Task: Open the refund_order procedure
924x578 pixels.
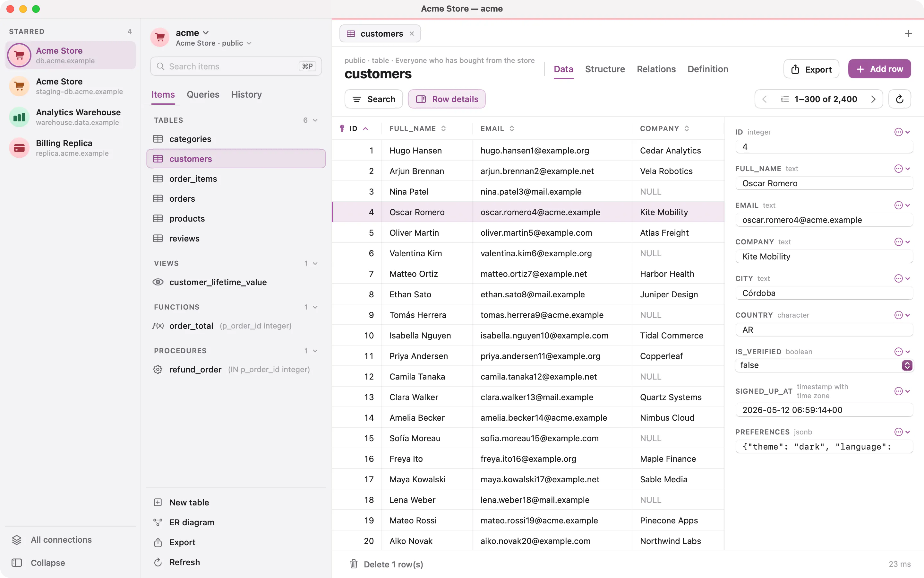Action: 236,369
